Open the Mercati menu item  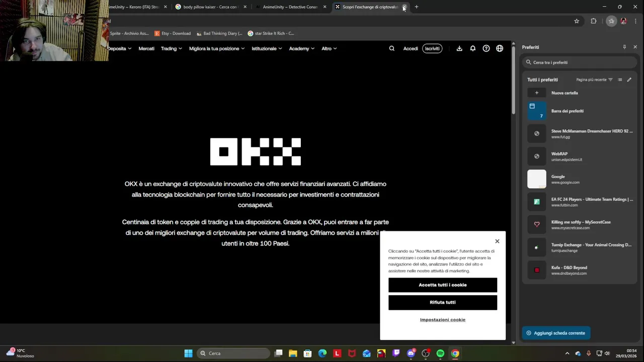click(146, 49)
